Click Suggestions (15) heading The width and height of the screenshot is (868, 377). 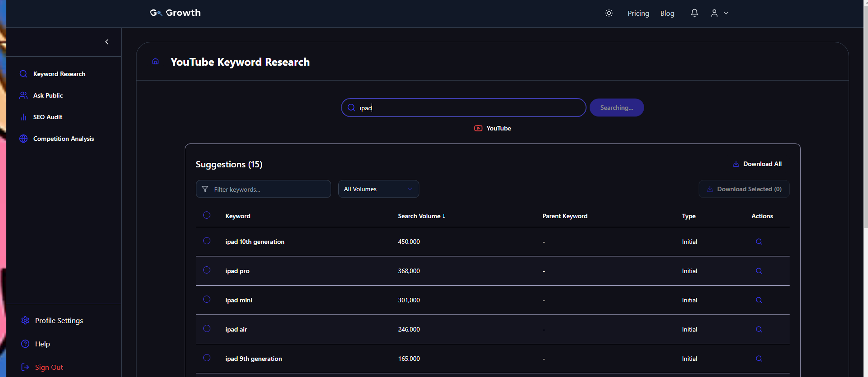229,164
